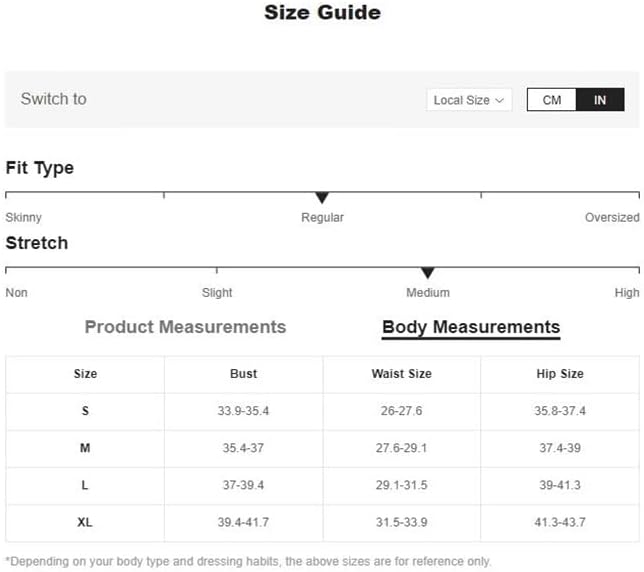The height and width of the screenshot is (572, 644).
Task: Click the Fit Type marker triangle
Action: point(322,198)
